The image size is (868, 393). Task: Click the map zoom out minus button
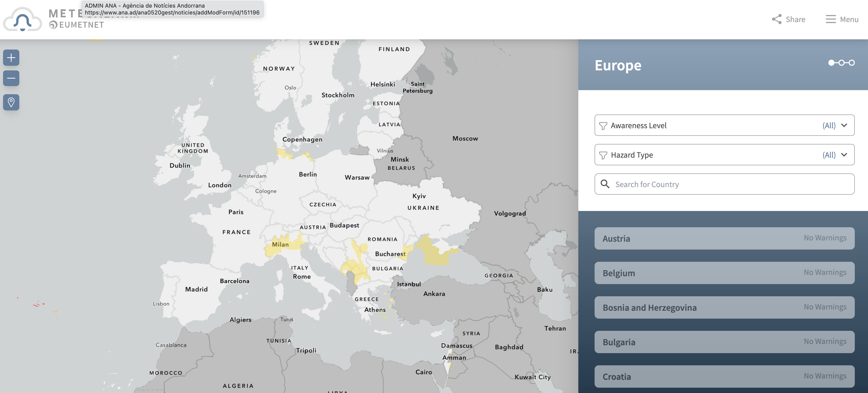tap(11, 78)
